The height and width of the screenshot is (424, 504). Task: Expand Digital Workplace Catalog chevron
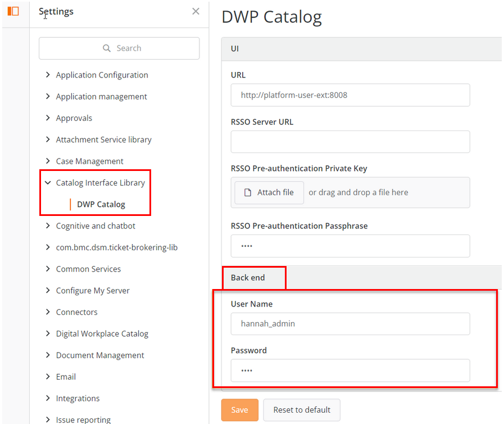[x=48, y=333]
